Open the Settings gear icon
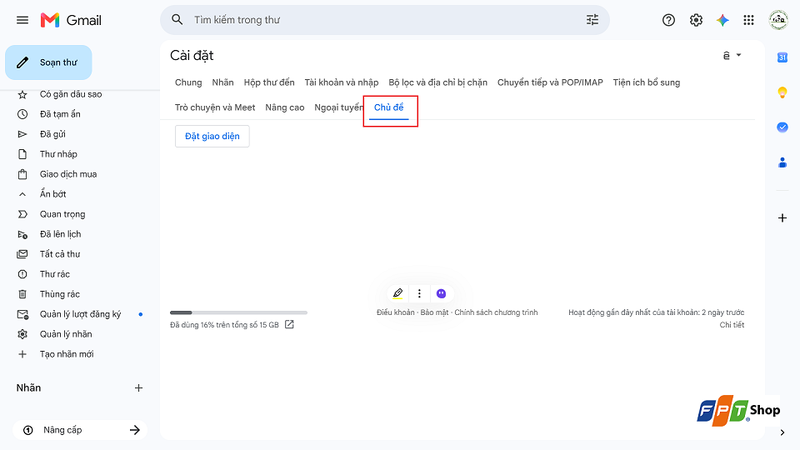The width and height of the screenshot is (800, 450). [696, 20]
